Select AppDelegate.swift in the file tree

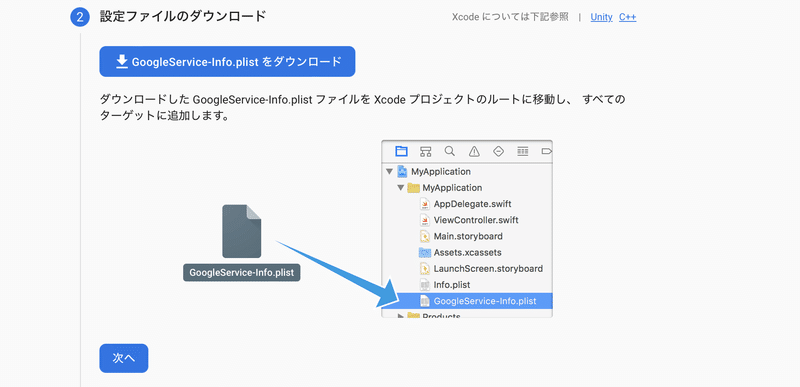[472, 204]
